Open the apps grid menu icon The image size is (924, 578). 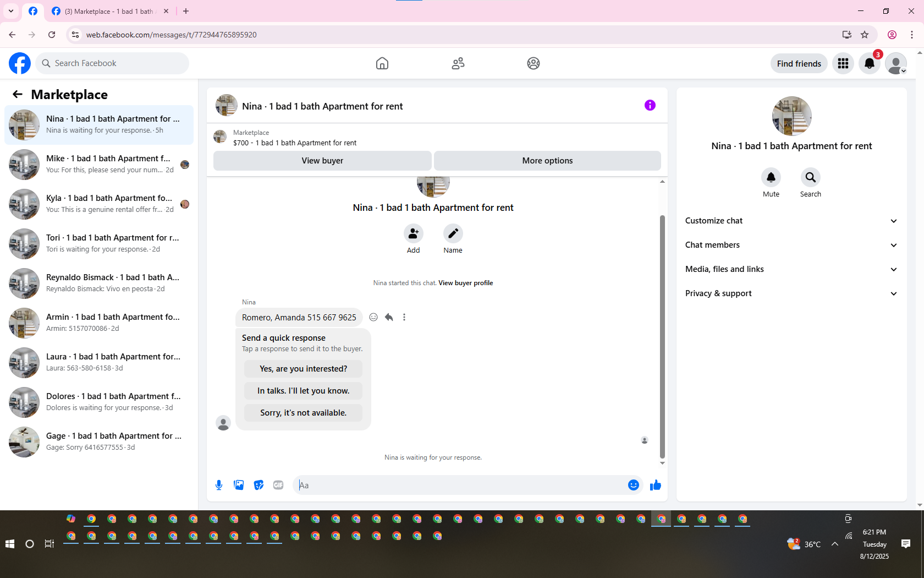pos(843,63)
